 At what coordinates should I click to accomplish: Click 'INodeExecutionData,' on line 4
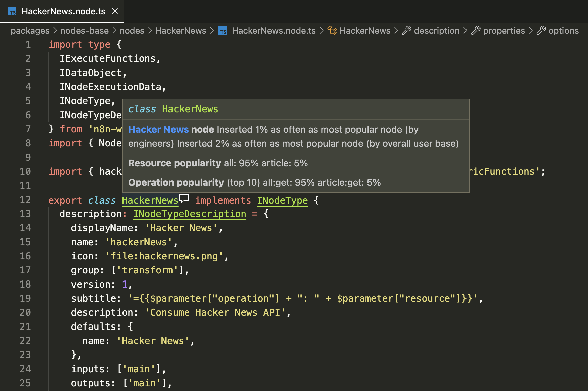[x=113, y=87]
